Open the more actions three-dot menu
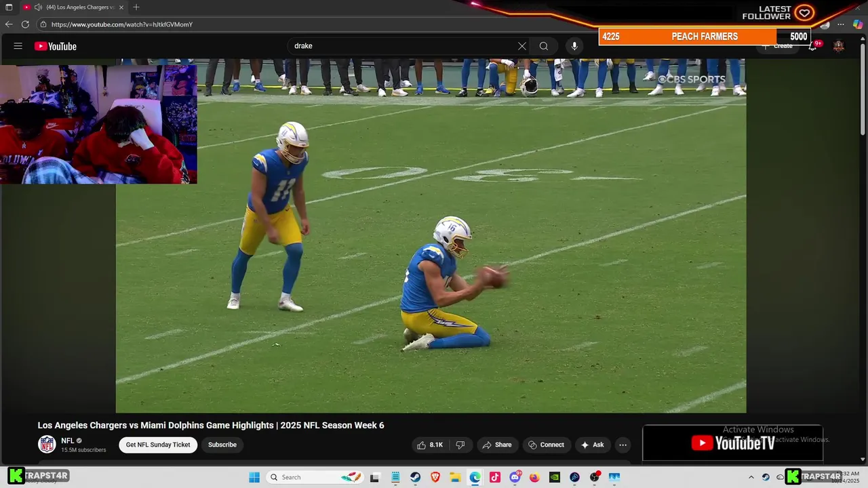 623,445
